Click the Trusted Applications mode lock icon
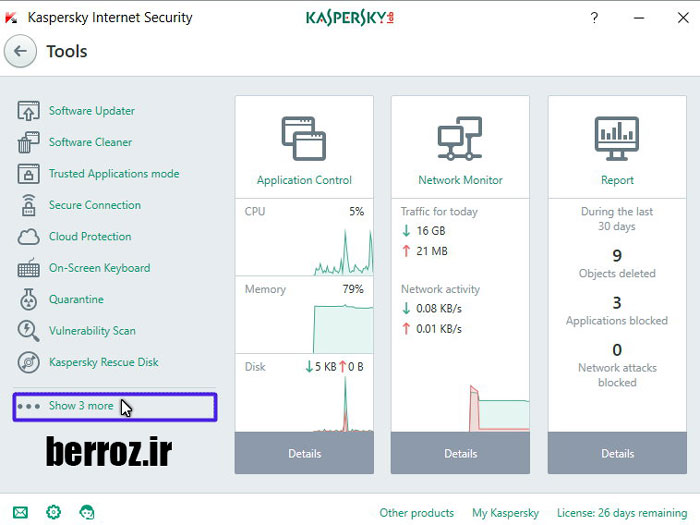Screen dimensions: 700x525 29,174
